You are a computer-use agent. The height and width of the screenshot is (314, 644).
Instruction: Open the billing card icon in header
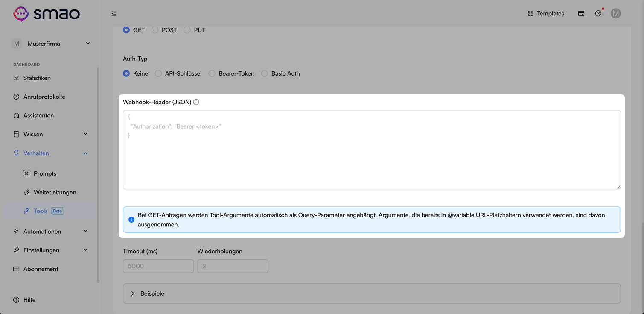coord(581,13)
